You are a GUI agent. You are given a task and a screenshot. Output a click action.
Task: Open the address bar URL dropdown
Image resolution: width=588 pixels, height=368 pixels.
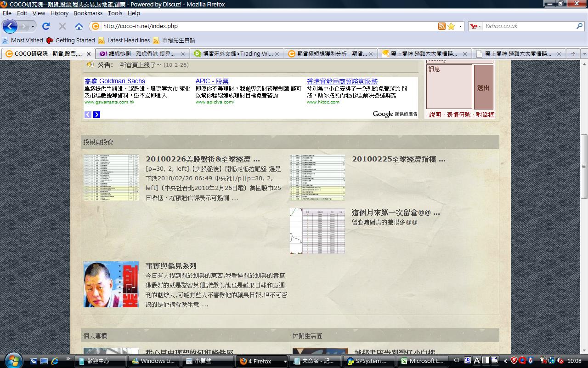460,26
